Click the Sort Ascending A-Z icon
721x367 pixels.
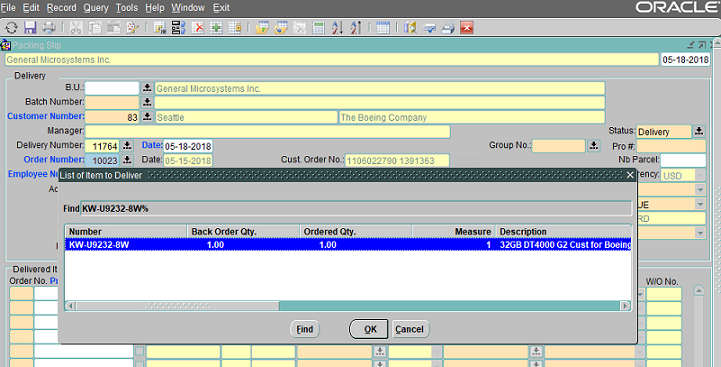coord(337,28)
